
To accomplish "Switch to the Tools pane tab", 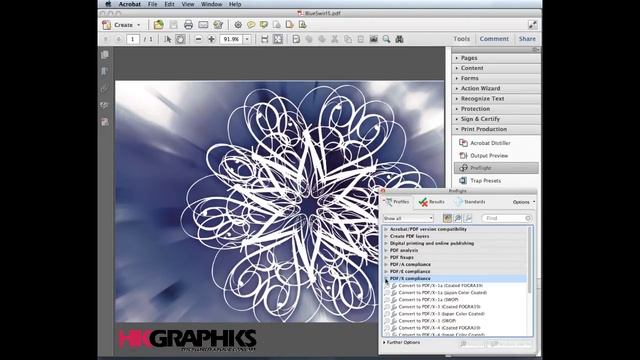I will [x=461, y=39].
